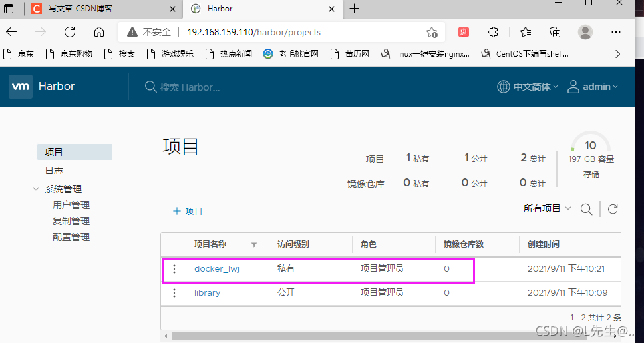Filter by 项目名称 column funnel icon

(x=254, y=244)
